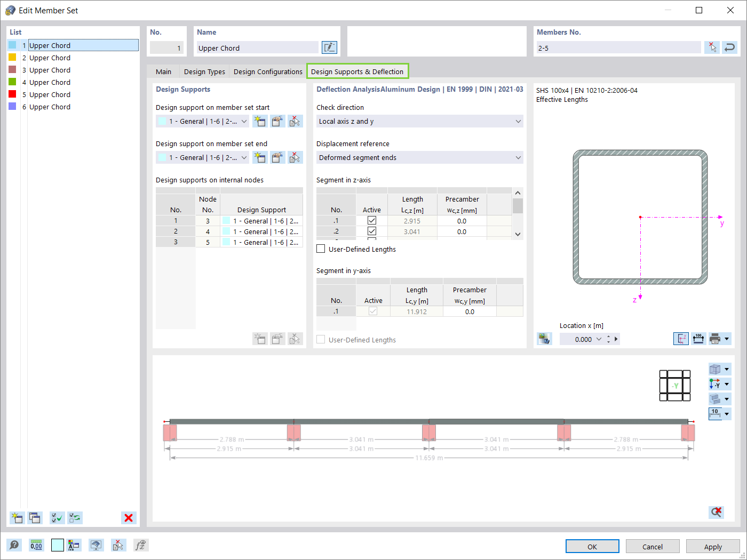Screen dimensions: 747x560
Task: Edit the design support on member set end
Action: (x=277, y=157)
